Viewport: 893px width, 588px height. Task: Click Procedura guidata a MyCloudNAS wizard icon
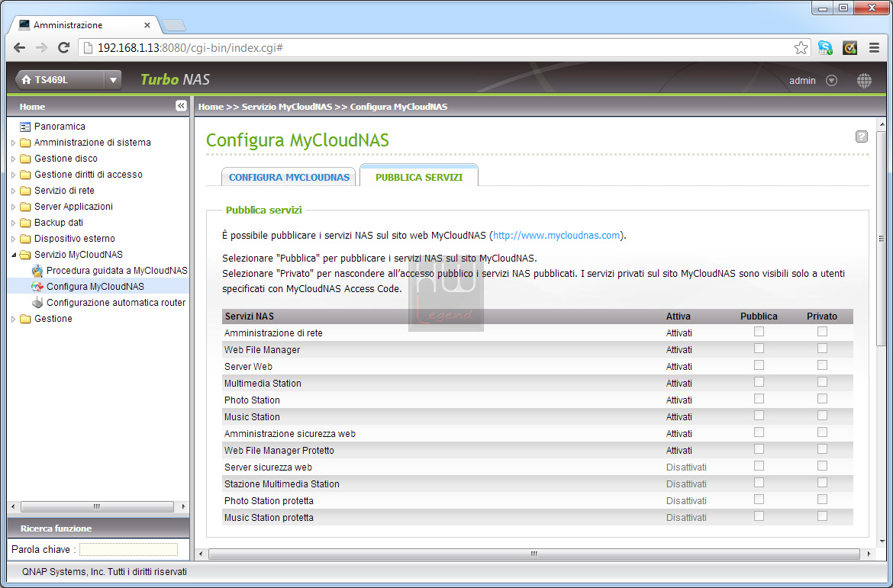pyautogui.click(x=37, y=271)
